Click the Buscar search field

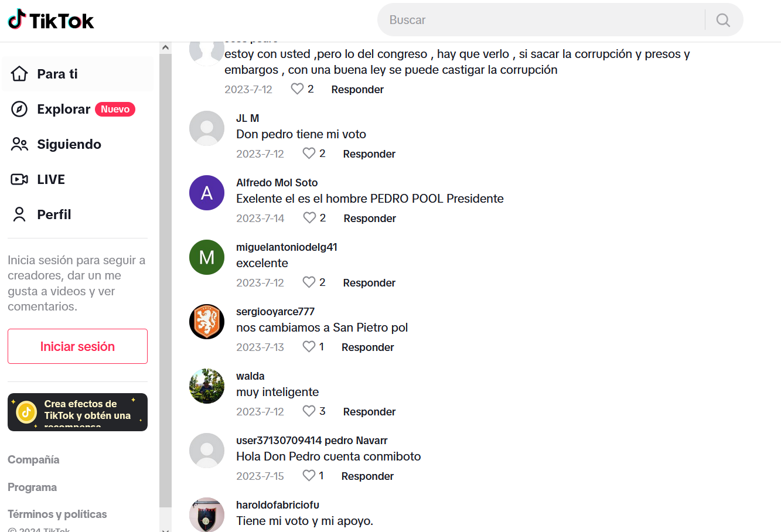(542, 20)
